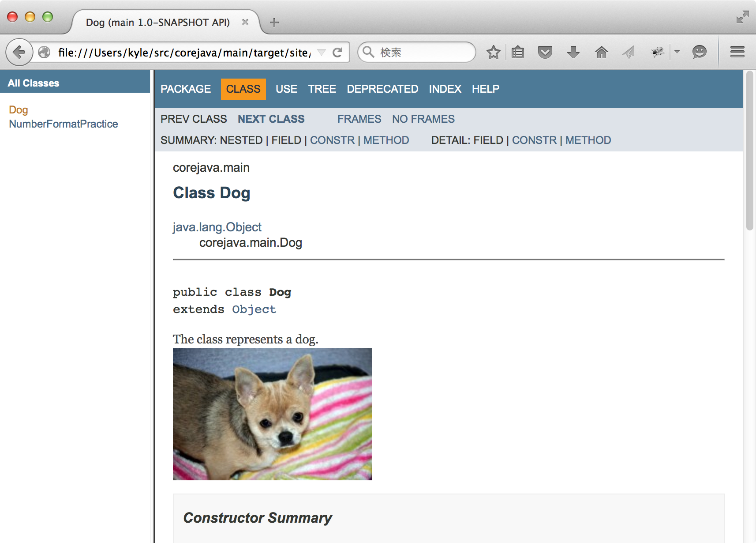The width and height of the screenshot is (756, 543).
Task: Open the HELP navigation item
Action: (486, 89)
